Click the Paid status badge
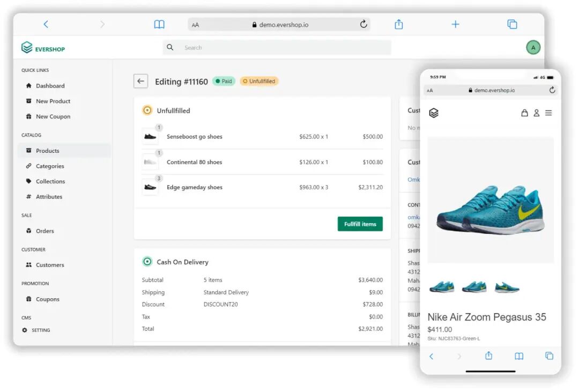 click(224, 81)
